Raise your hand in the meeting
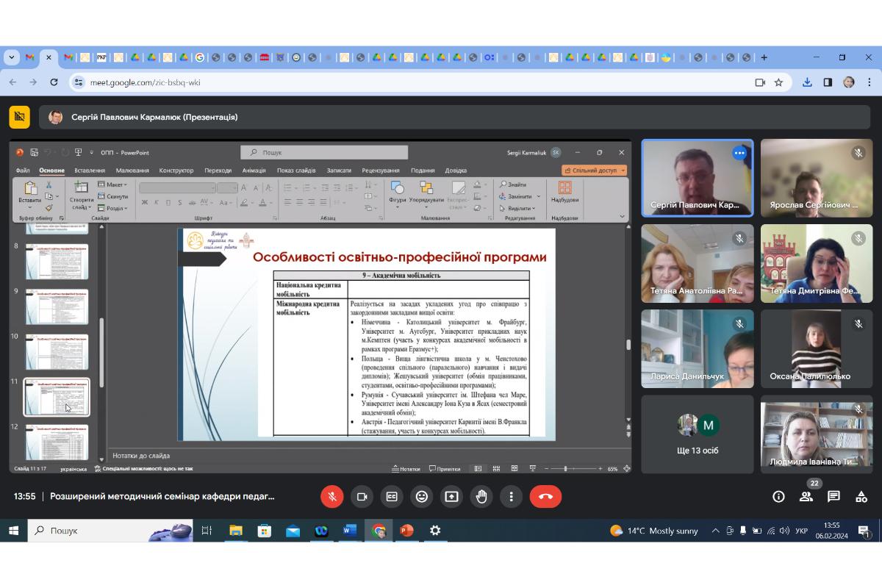This screenshot has width=882, height=588. (481, 497)
